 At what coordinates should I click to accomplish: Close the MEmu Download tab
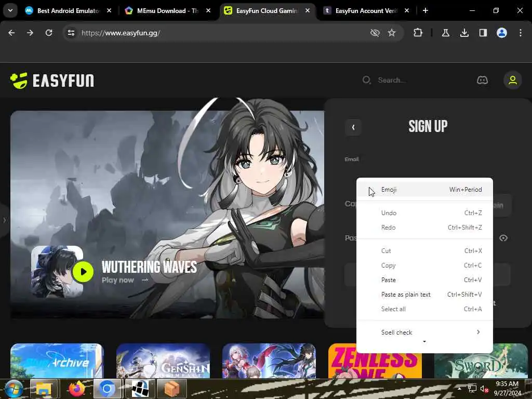point(208,10)
